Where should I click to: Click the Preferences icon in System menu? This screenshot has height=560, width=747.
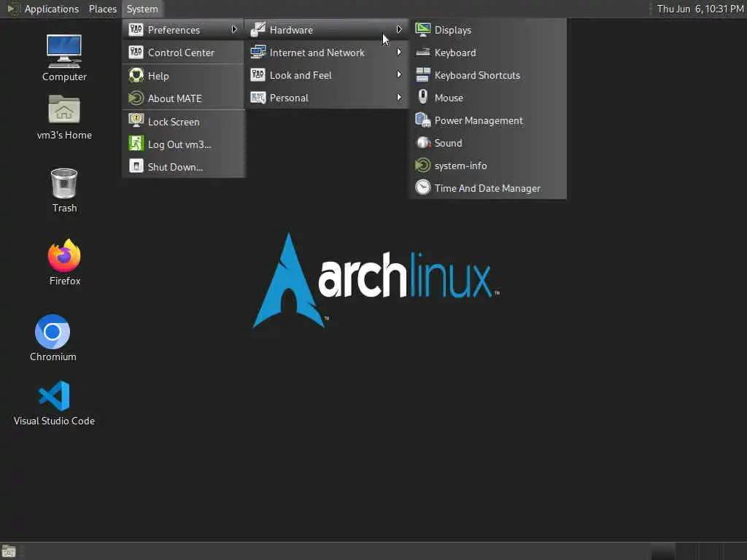coord(136,29)
